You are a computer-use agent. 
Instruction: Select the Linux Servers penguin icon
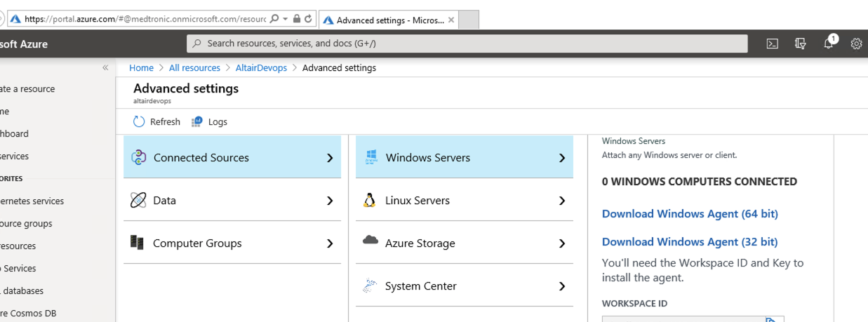pos(370,201)
